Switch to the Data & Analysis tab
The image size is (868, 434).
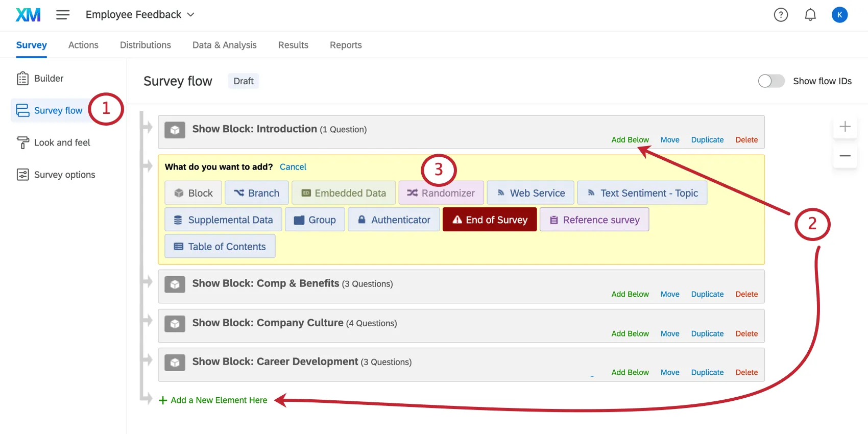(x=224, y=45)
